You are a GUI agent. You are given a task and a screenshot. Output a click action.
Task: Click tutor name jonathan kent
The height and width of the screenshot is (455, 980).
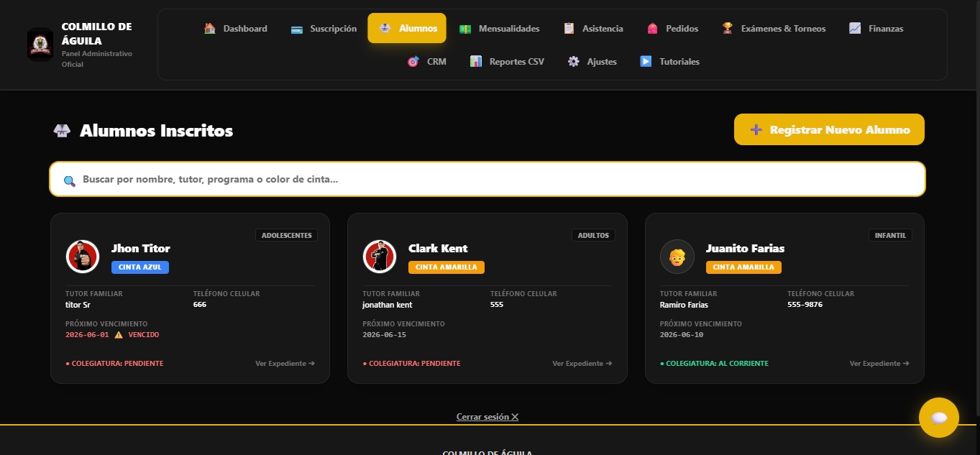[x=388, y=305]
